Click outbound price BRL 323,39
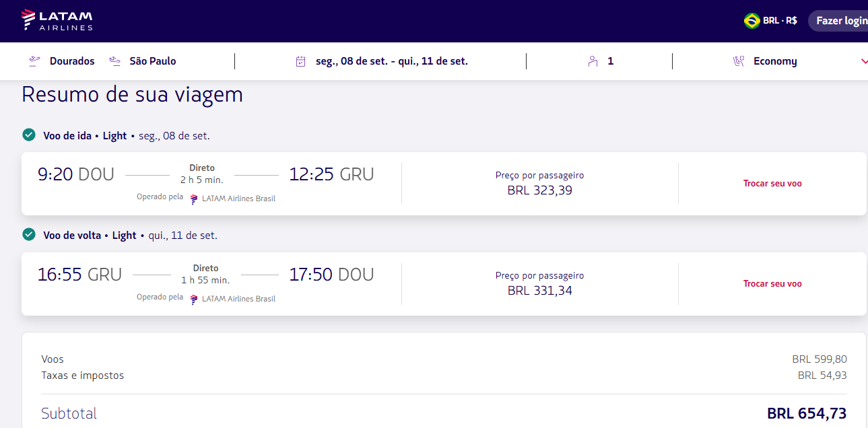Screen dimensions: 868x428 pyautogui.click(x=539, y=190)
